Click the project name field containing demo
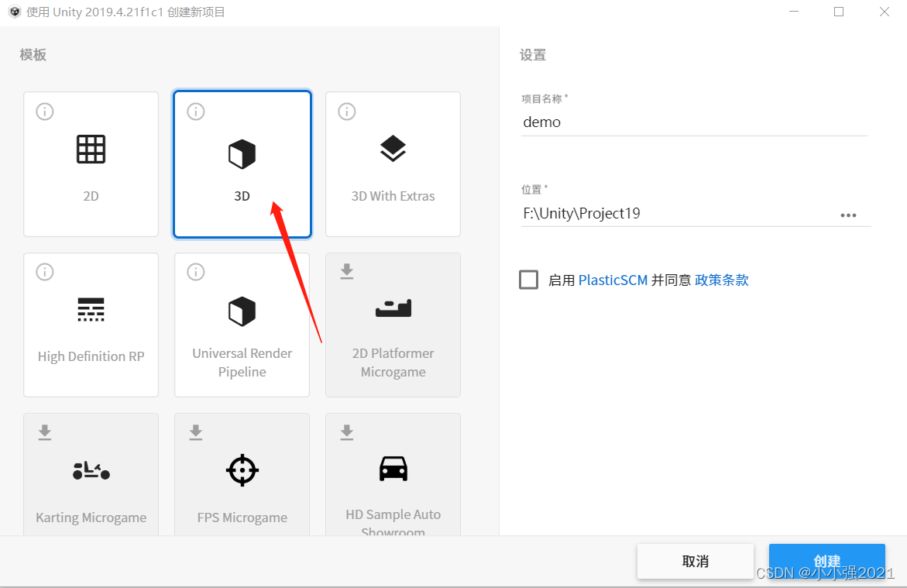 coord(693,122)
